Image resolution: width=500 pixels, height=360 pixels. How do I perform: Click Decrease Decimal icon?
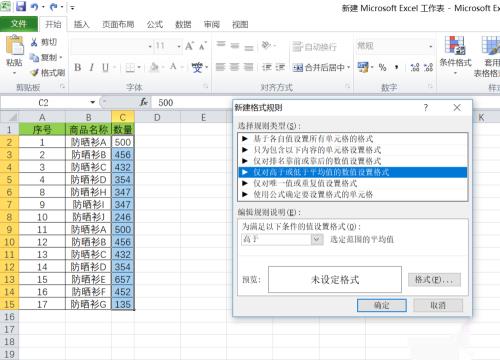point(428,68)
